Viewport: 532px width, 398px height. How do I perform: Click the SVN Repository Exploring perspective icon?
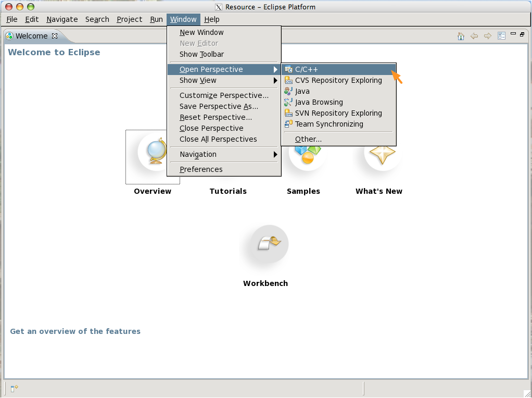click(288, 113)
